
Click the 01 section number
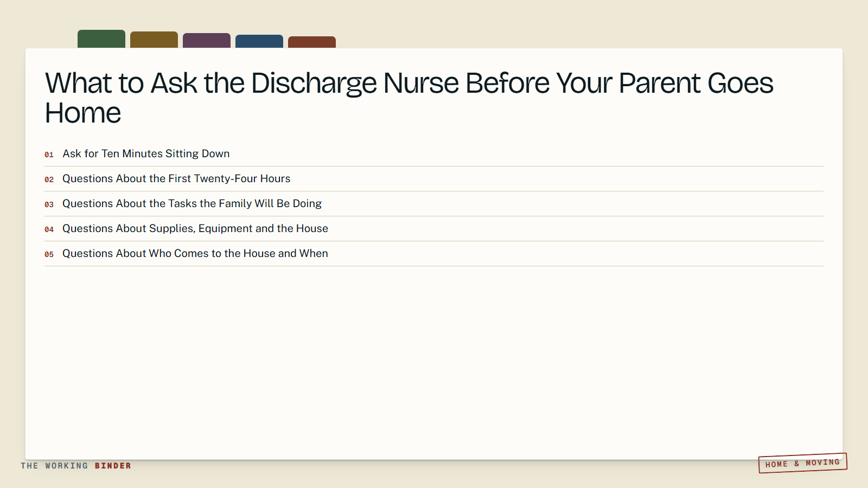(49, 155)
